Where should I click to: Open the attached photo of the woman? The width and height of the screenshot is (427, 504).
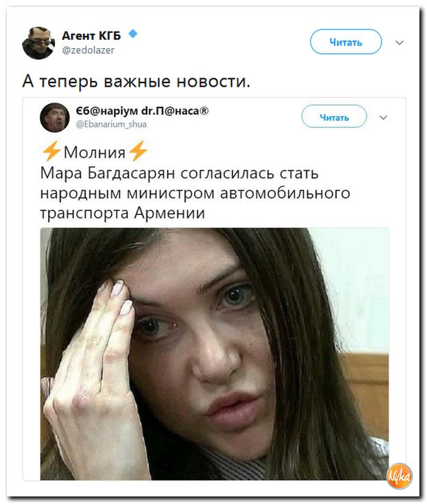click(x=215, y=354)
